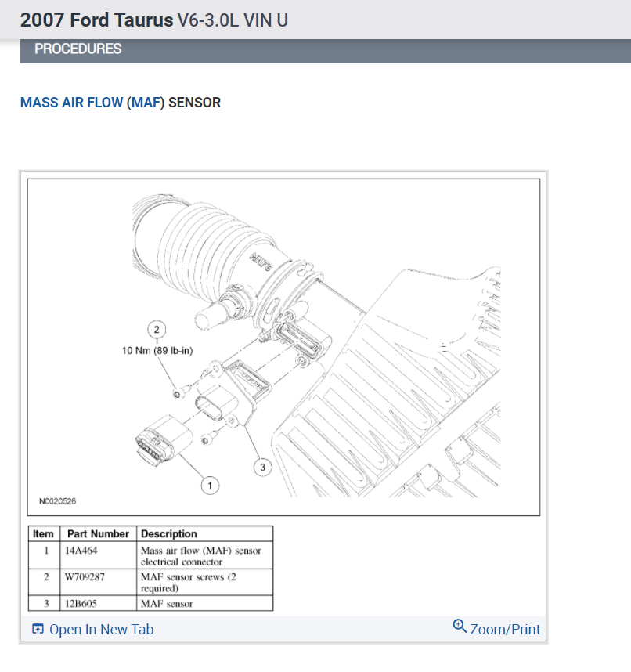Select part number 14A464 cell
631x672 pixels.
(x=98, y=555)
